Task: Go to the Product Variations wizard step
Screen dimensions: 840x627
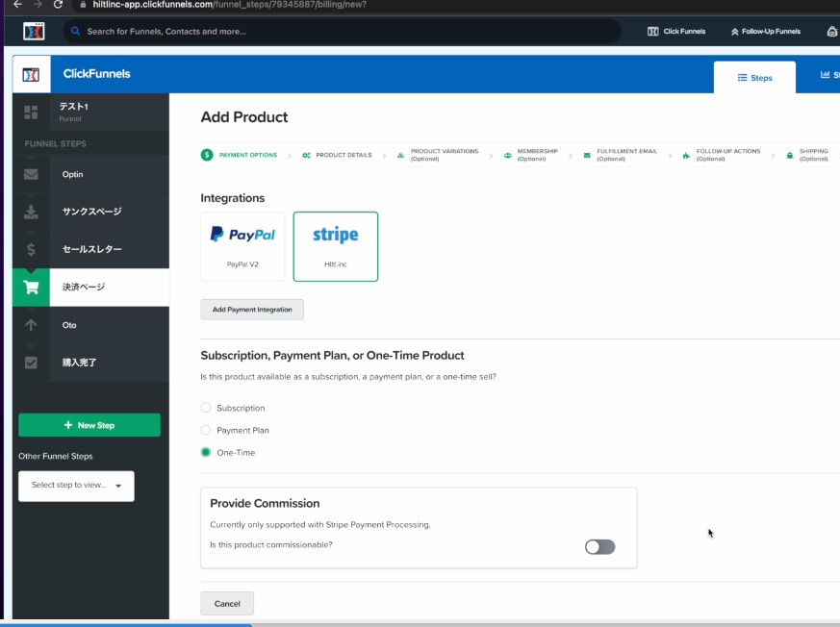Action: click(x=445, y=155)
